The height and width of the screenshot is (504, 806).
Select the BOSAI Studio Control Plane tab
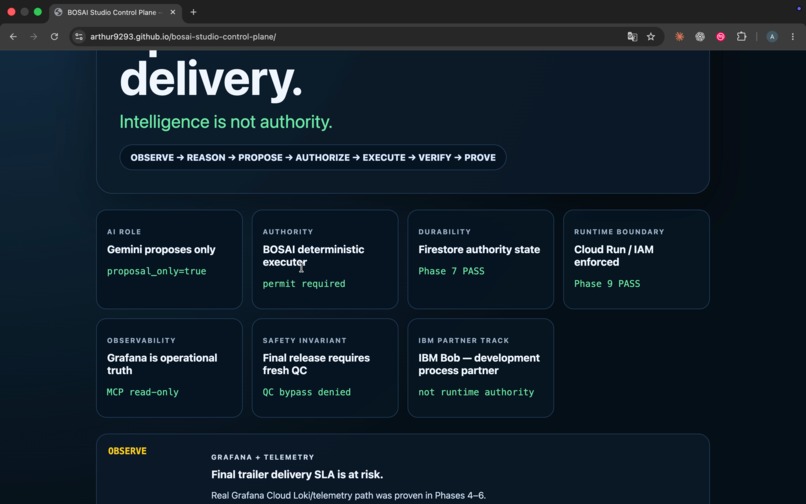point(115,12)
